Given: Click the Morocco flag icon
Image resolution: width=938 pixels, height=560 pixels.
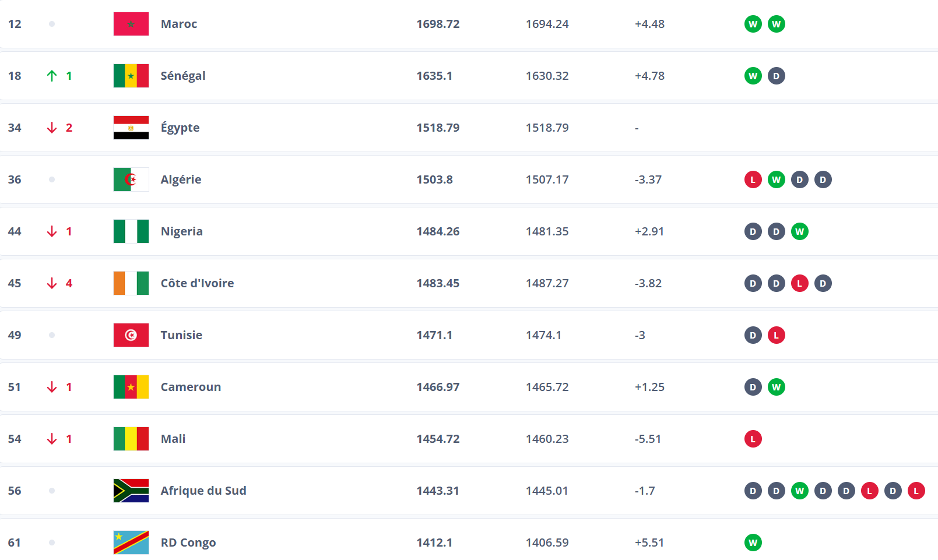Looking at the screenshot, I should 131,24.
